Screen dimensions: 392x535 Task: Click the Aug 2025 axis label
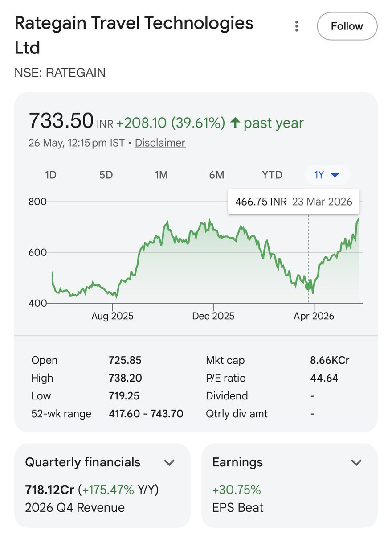[112, 316]
